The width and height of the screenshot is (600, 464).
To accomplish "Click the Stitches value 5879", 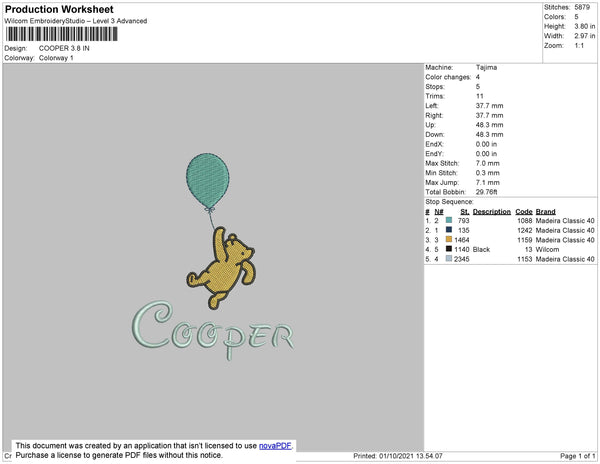I will (582, 7).
